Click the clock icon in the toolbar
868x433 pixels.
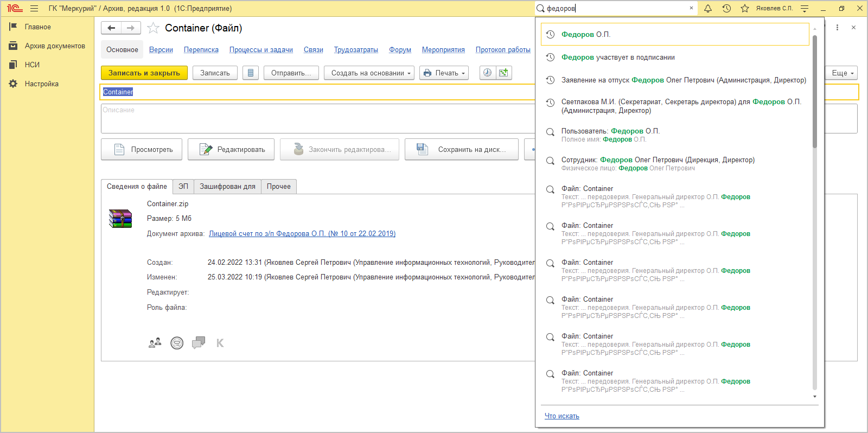(487, 73)
